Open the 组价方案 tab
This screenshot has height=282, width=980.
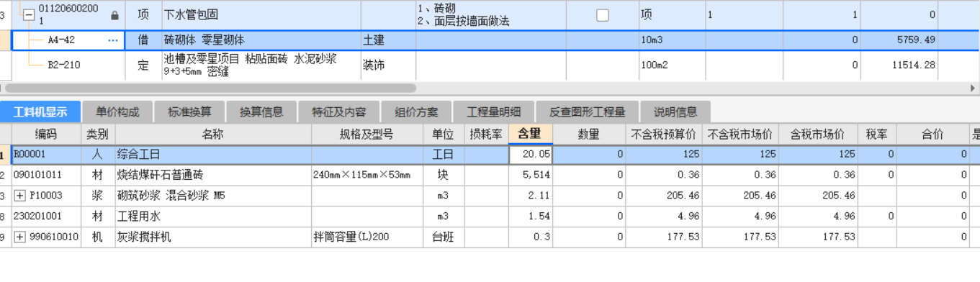coord(416,112)
